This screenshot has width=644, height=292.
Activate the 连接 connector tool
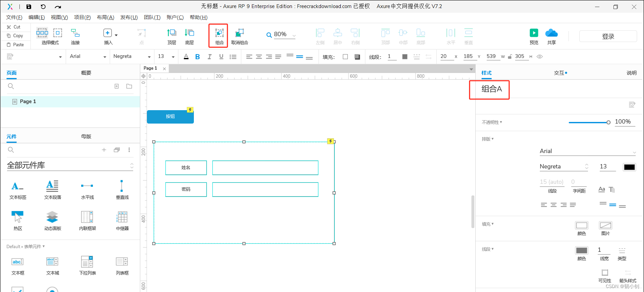tap(75, 33)
